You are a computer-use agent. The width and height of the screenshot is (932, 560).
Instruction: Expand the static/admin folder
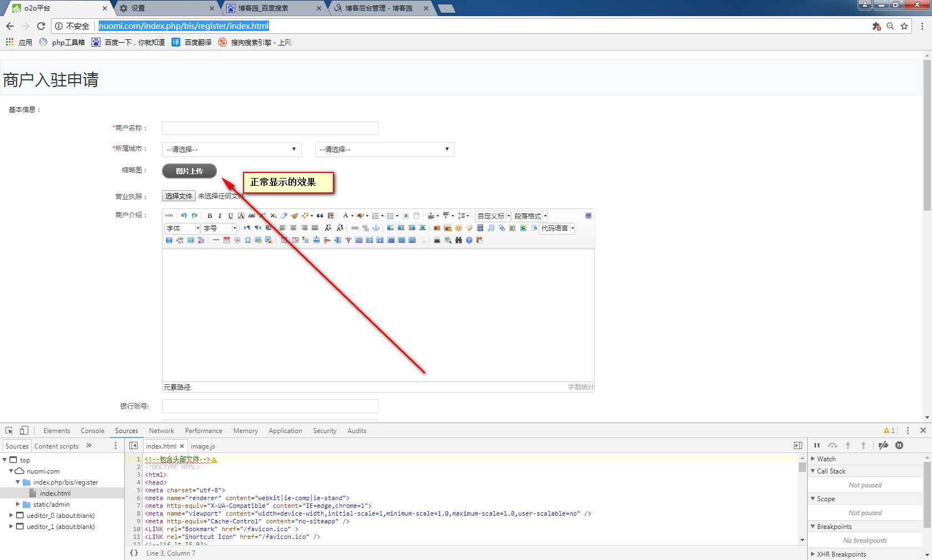coord(18,505)
